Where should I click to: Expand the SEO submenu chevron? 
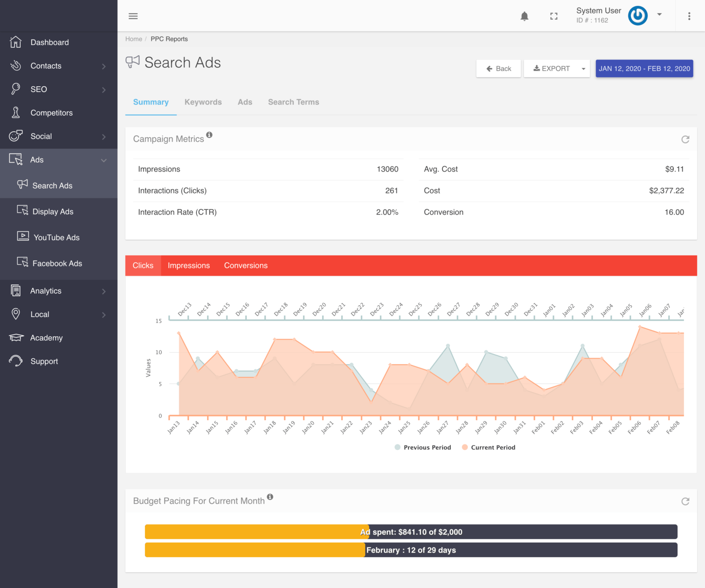104,90
